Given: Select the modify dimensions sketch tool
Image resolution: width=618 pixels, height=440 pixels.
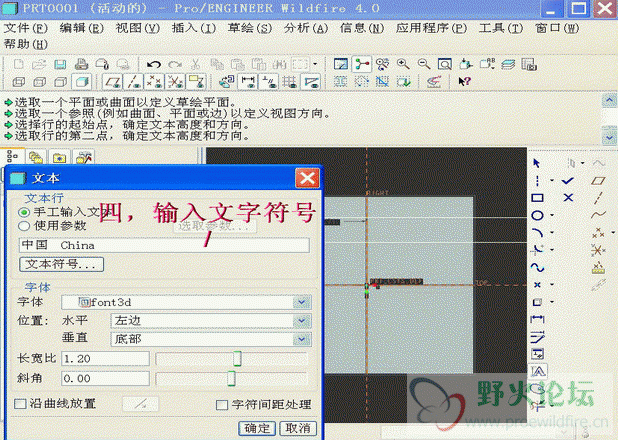Looking at the screenshot, I should pos(537,337).
